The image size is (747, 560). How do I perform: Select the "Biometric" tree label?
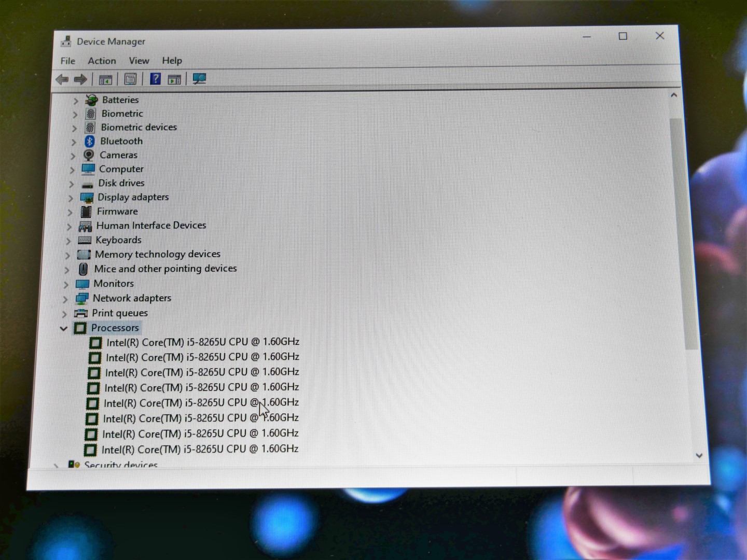pos(122,114)
